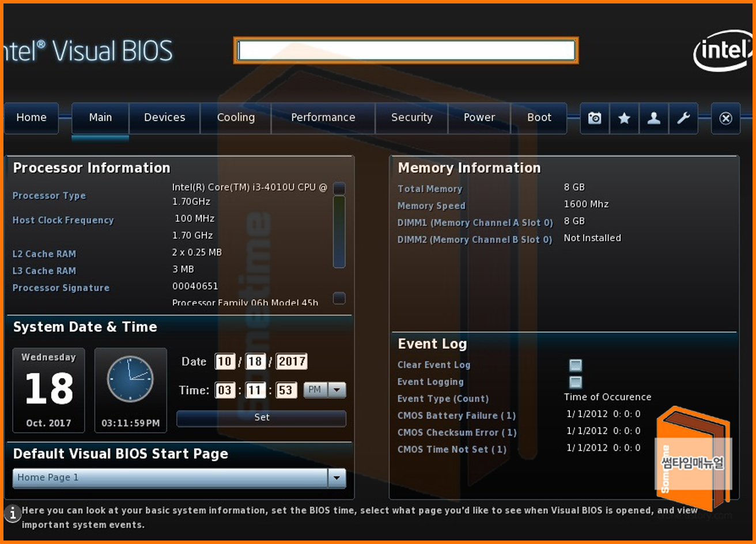The image size is (756, 544).
Task: Toggle the Event Logging checkbox
Action: (x=575, y=382)
